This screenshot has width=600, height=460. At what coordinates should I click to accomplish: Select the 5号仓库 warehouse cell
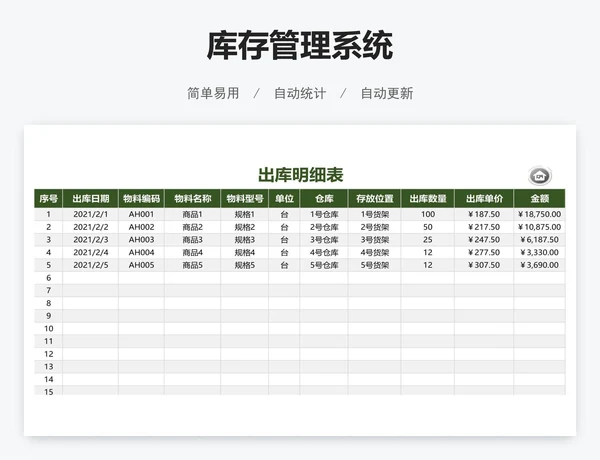pos(324,266)
